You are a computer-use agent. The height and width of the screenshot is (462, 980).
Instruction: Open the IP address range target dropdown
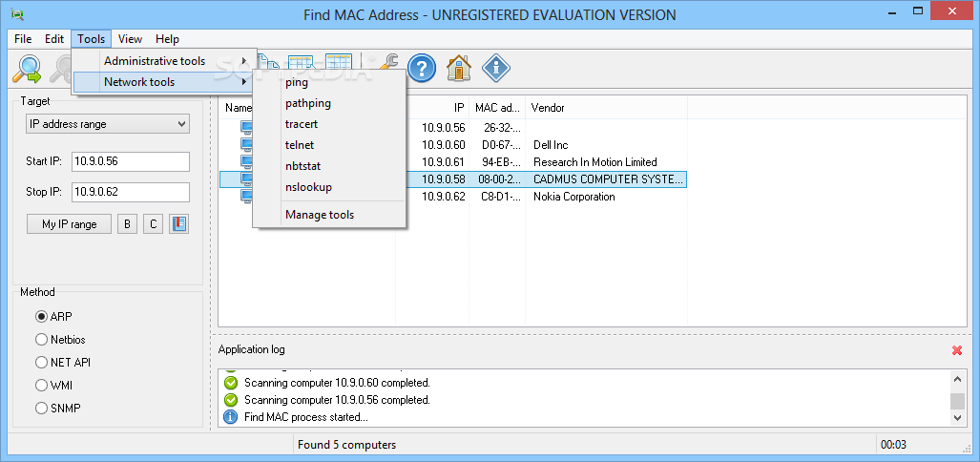(108, 124)
